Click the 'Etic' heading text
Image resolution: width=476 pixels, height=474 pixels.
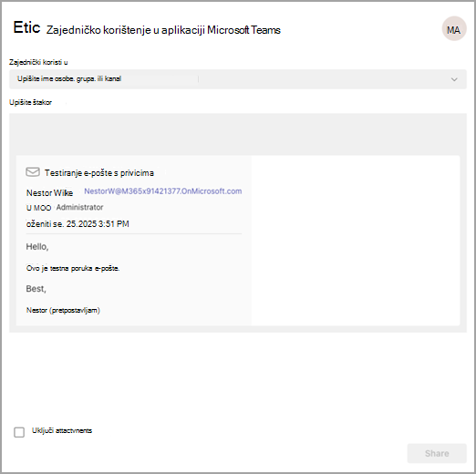point(26,27)
